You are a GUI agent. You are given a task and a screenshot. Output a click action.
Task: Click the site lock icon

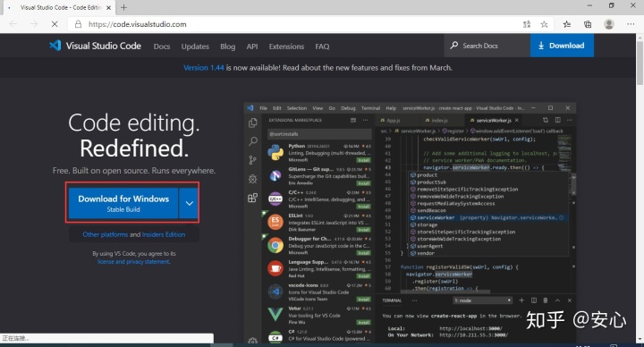[78, 24]
